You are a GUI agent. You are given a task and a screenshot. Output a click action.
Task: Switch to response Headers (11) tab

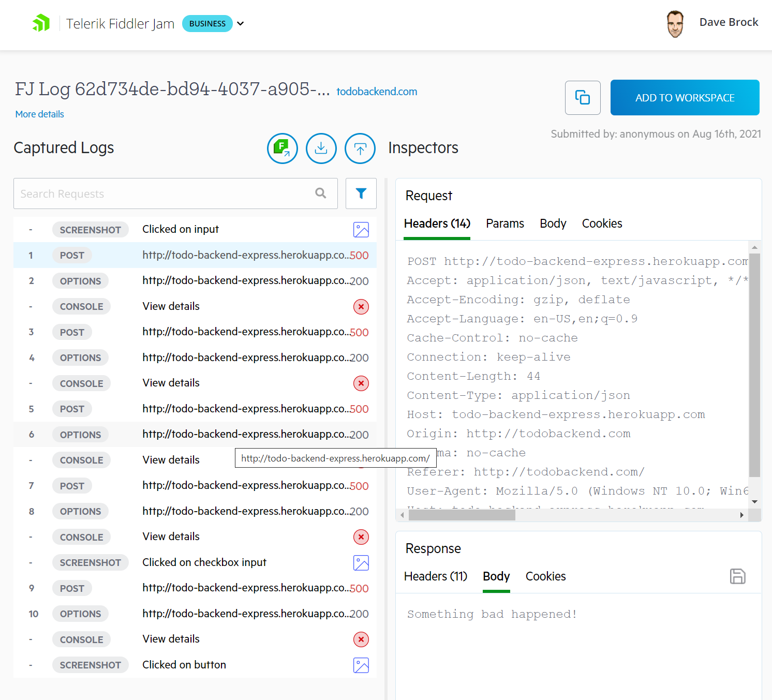[436, 576]
